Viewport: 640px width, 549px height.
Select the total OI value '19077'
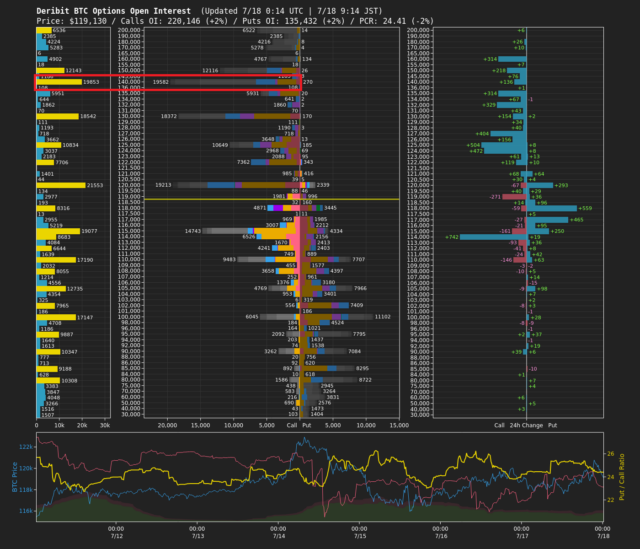pos(89,231)
